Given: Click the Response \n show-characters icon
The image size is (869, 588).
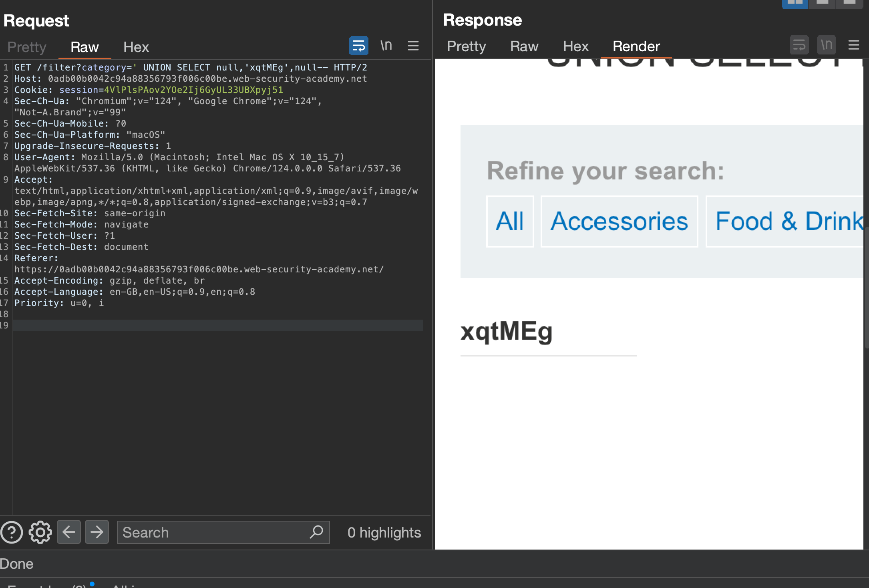Looking at the screenshot, I should click(826, 45).
